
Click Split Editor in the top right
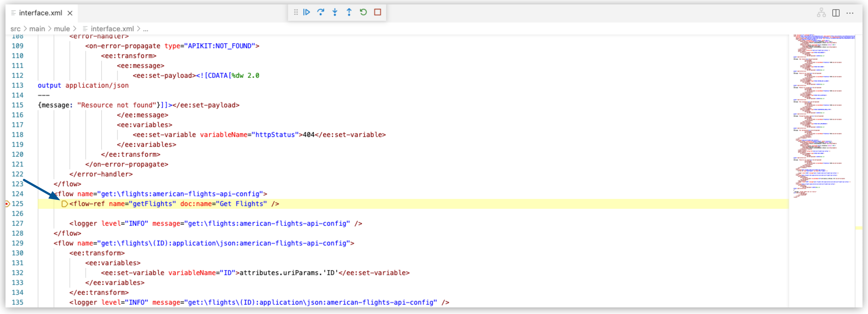tap(836, 13)
